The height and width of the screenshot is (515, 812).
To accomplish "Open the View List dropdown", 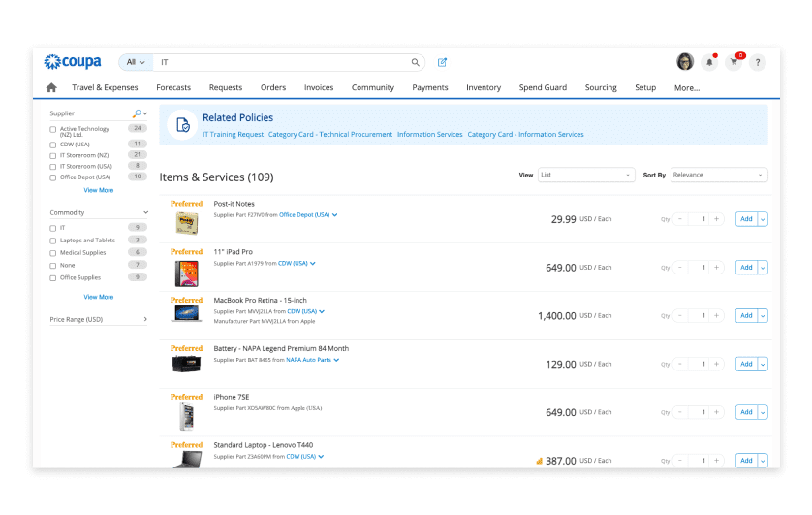I will (x=586, y=176).
